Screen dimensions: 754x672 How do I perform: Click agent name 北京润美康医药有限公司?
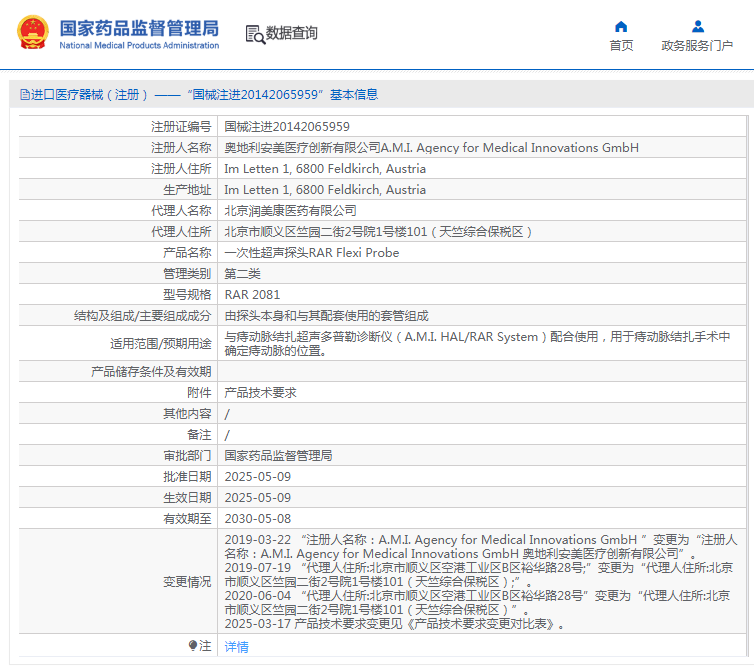tap(290, 211)
